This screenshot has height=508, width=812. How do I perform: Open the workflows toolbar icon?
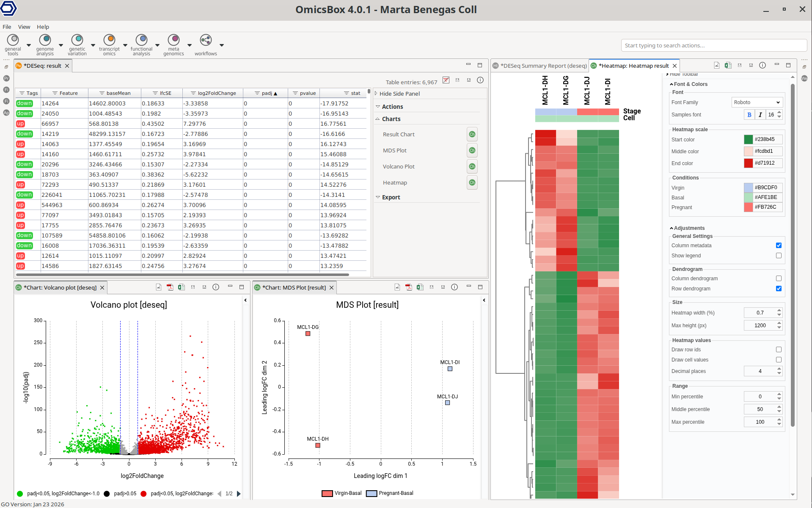206,41
